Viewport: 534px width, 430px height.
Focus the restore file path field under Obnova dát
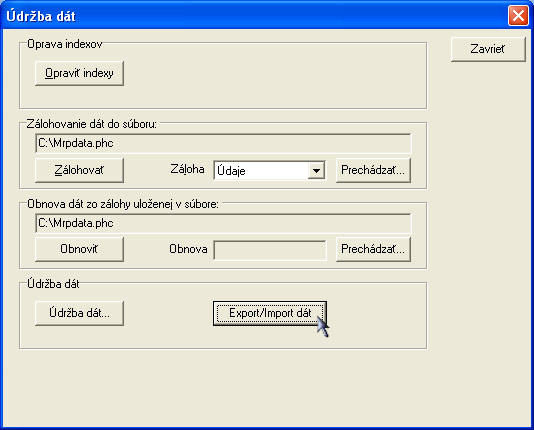click(x=223, y=223)
